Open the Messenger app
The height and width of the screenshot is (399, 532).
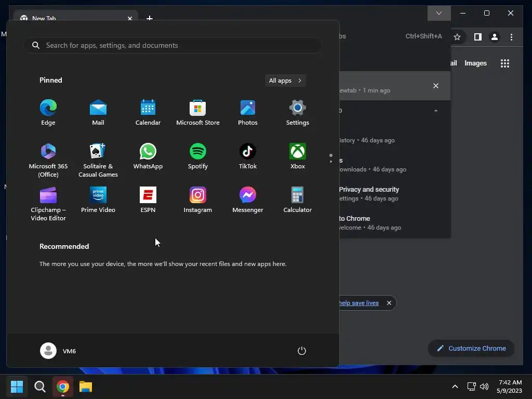(248, 200)
